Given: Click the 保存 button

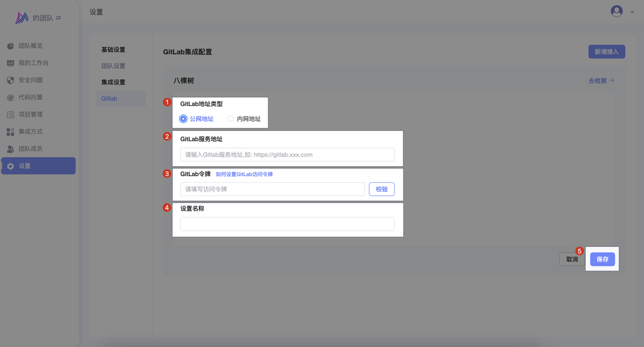Looking at the screenshot, I should pos(602,259).
